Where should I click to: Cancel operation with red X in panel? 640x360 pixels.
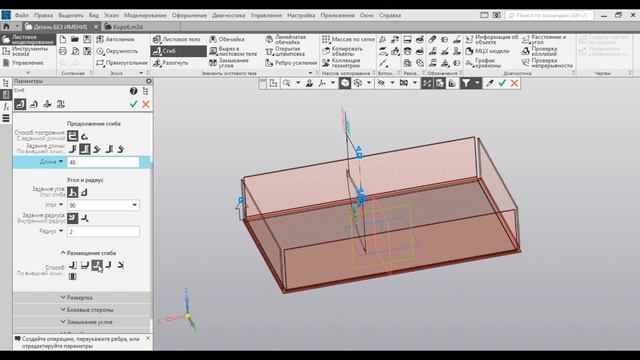click(146, 104)
